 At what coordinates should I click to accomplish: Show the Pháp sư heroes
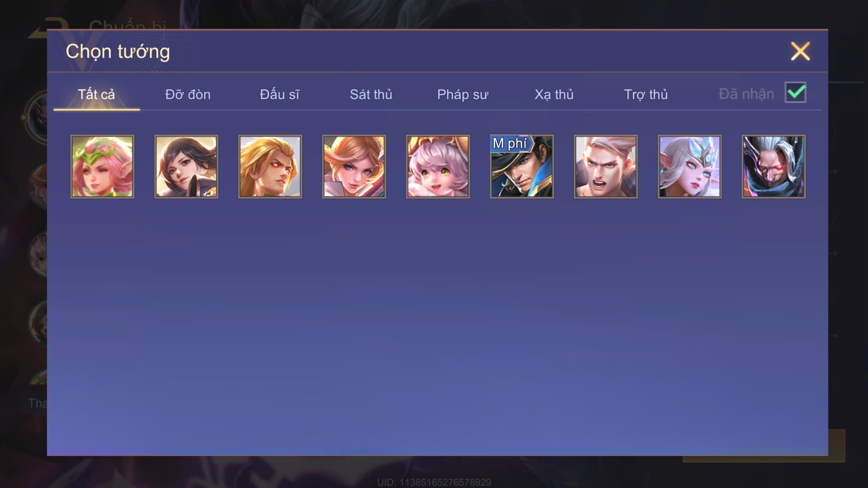click(x=463, y=95)
